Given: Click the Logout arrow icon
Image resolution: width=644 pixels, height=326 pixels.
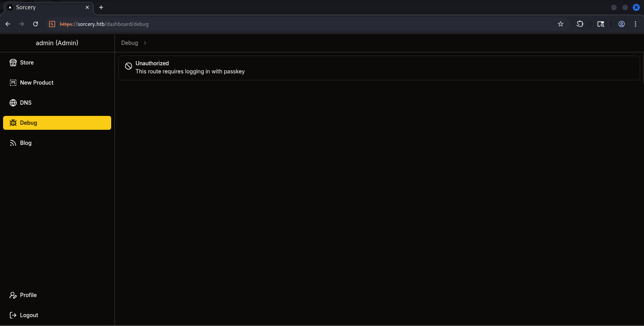Looking at the screenshot, I should [13, 315].
